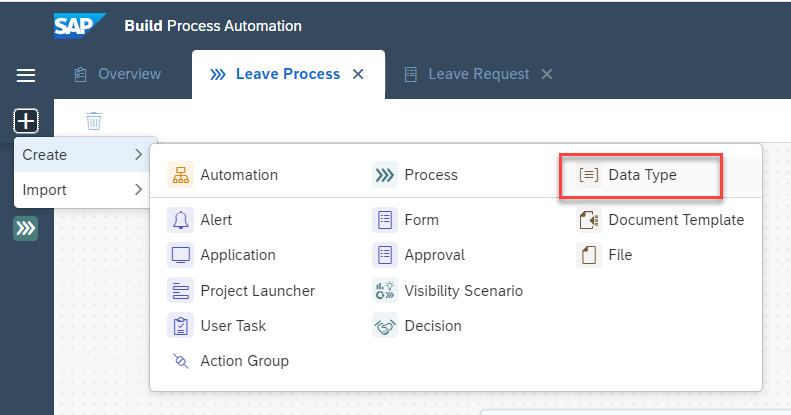
Task: Close the Leave Process tab
Action: click(x=358, y=74)
